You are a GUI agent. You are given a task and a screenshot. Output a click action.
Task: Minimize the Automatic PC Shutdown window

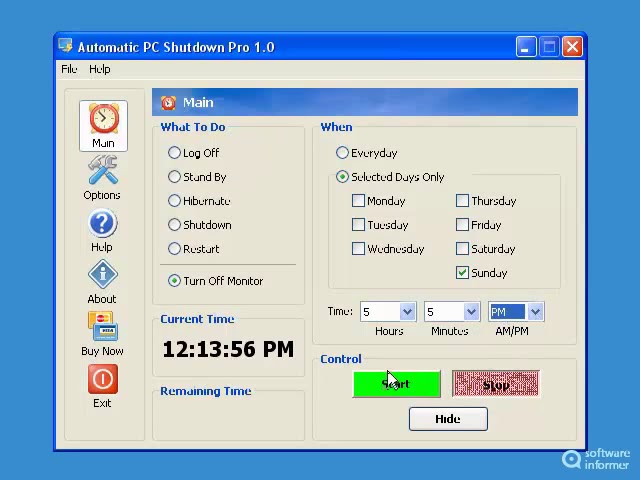coord(526,47)
